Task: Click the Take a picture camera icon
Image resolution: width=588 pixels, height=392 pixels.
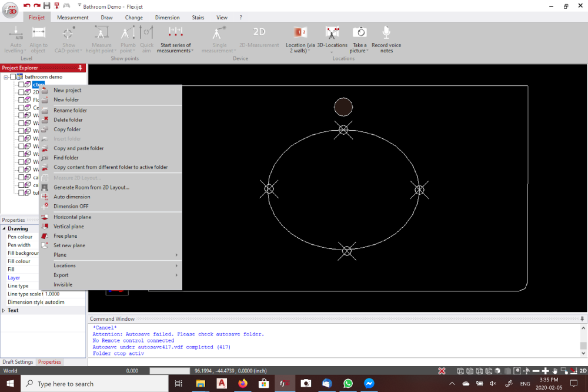Action: click(359, 33)
